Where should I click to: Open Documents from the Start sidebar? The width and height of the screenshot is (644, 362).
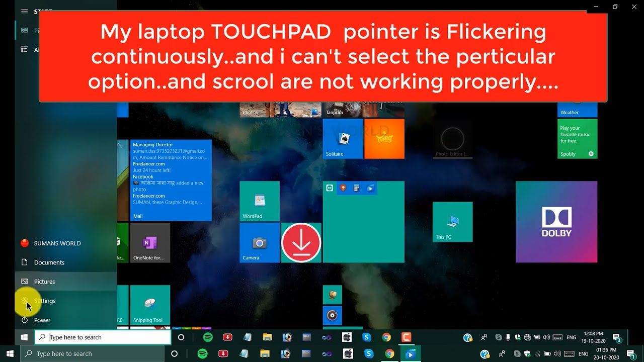point(65,262)
